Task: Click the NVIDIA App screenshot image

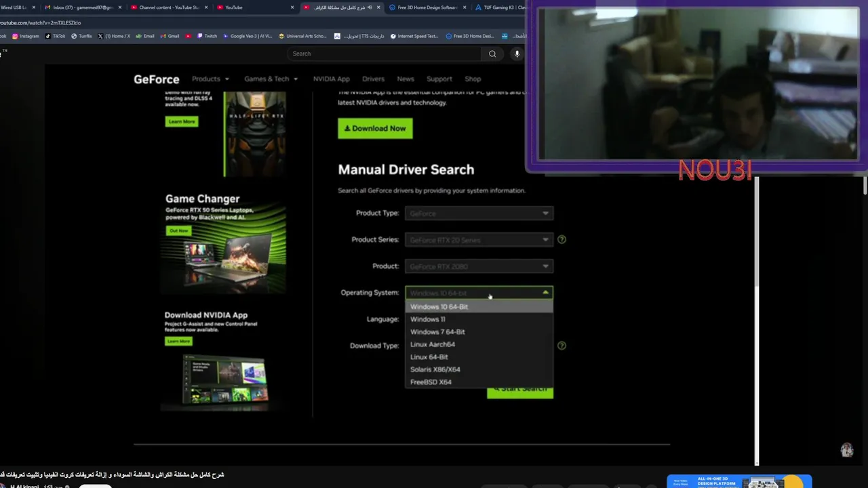Action: pos(224,381)
